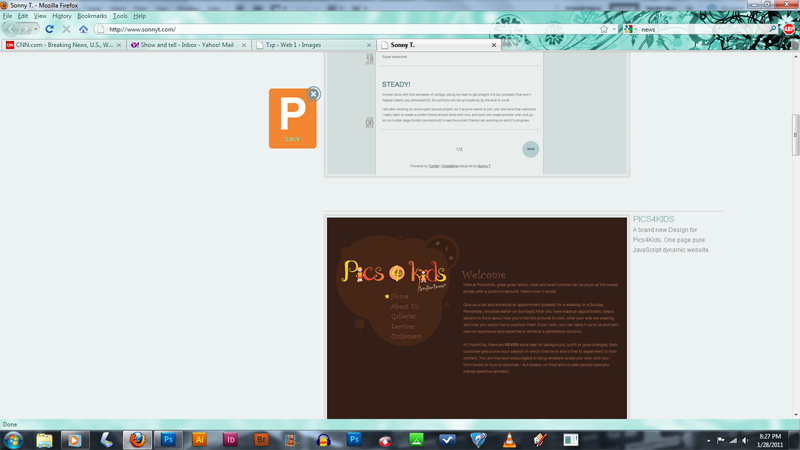Screen dimensions: 800x450
Task: Click the stop loading X button
Action: [x=66, y=29]
